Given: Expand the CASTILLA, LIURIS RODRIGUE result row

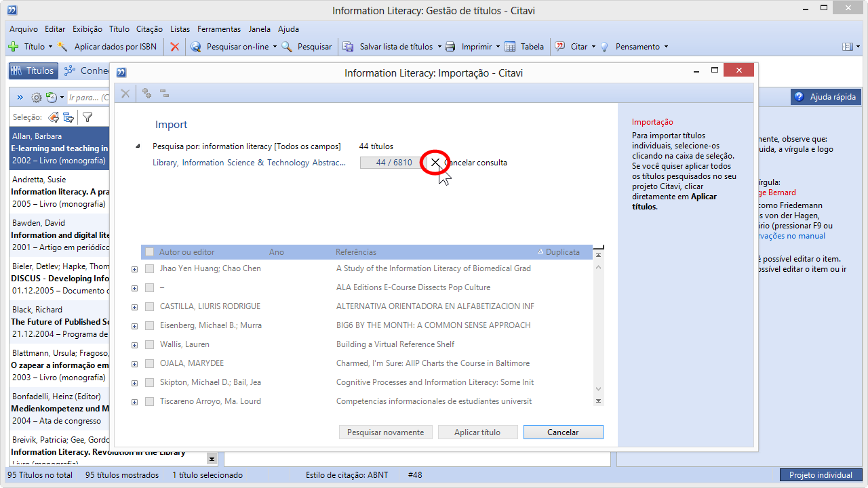Looking at the screenshot, I should coord(134,307).
